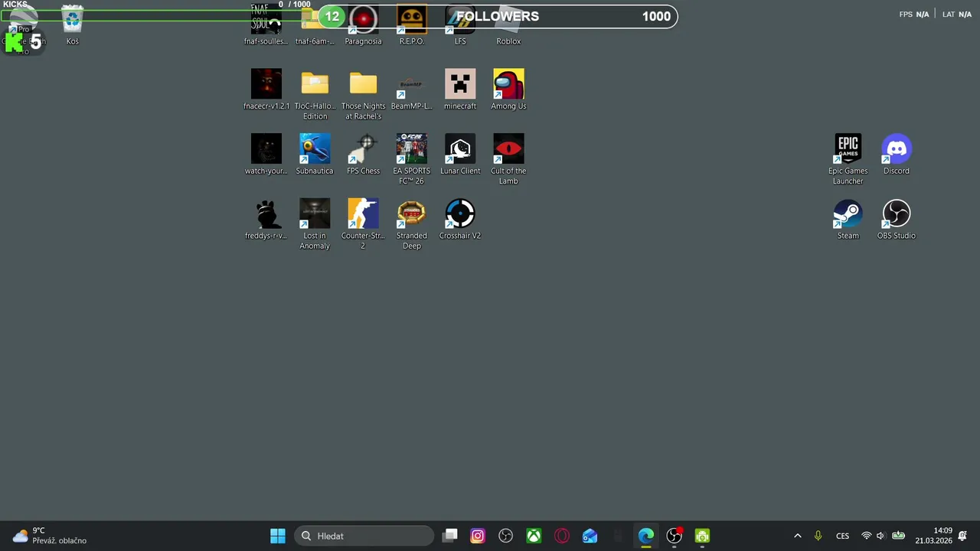Select the watch-your desktop icon
The width and height of the screenshot is (980, 551).
[266, 155]
